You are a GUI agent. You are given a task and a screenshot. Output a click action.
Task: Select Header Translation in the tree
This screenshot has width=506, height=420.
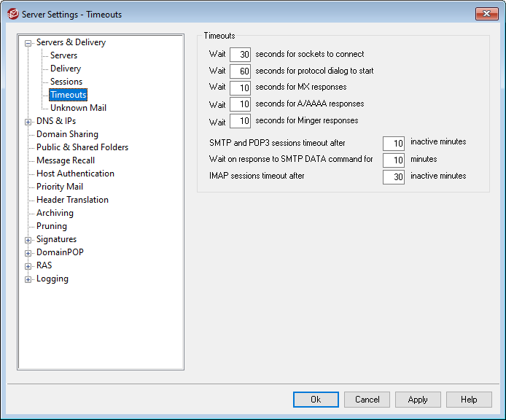[x=72, y=200]
